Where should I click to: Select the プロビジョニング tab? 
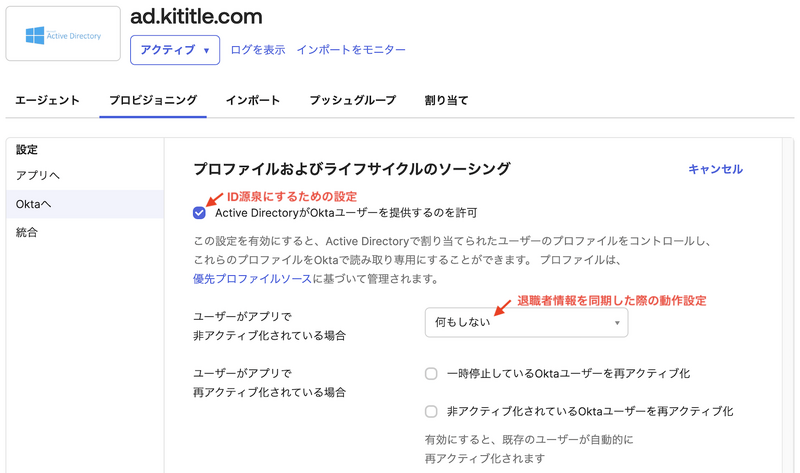(153, 100)
